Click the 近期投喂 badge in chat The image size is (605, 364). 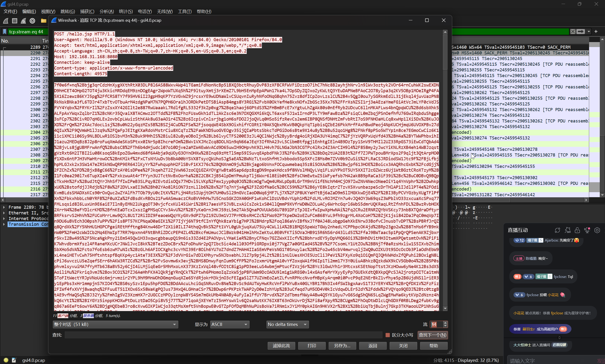pos(559,345)
